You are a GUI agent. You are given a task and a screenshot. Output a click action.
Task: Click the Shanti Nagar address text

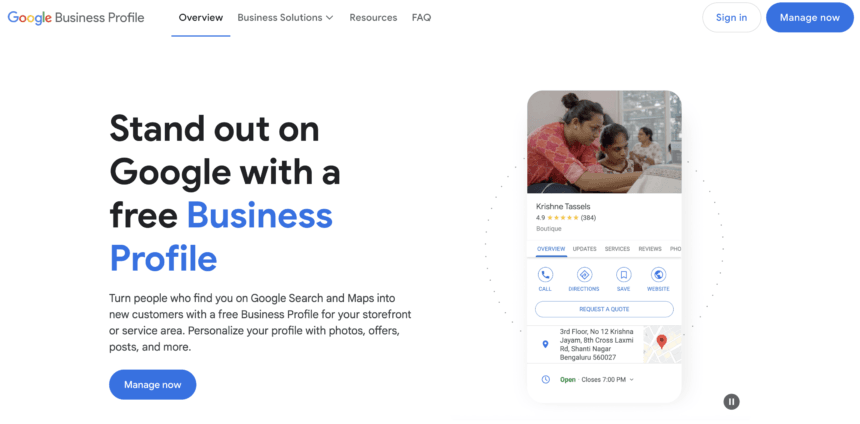596,344
